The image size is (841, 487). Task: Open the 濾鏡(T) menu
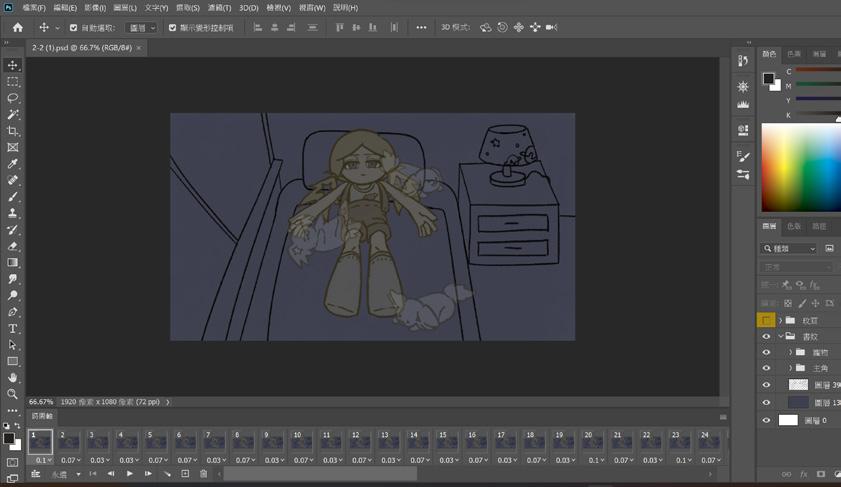point(219,8)
